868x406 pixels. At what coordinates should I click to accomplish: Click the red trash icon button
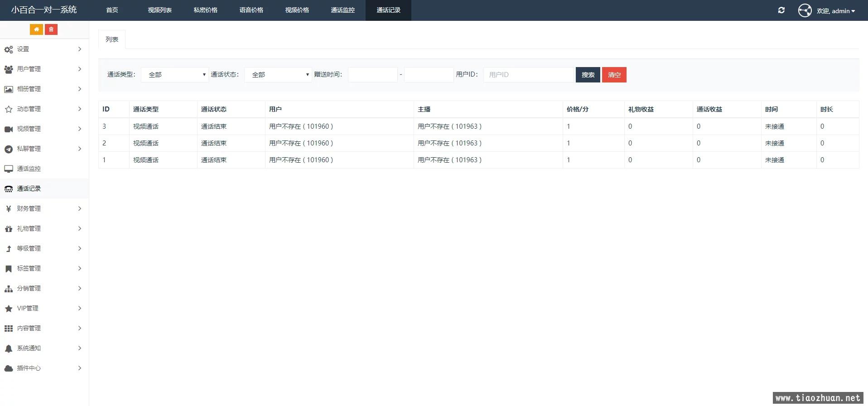pos(51,29)
